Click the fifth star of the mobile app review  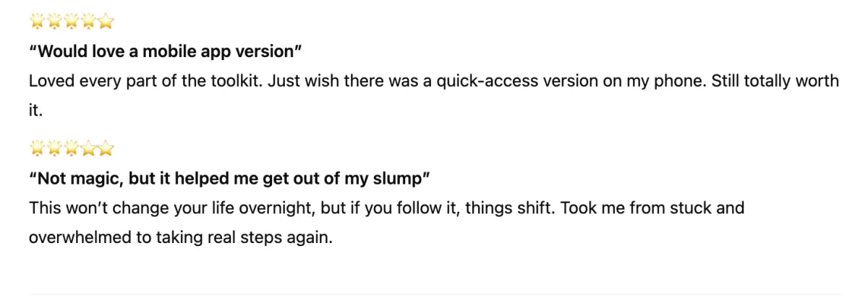coord(106,22)
